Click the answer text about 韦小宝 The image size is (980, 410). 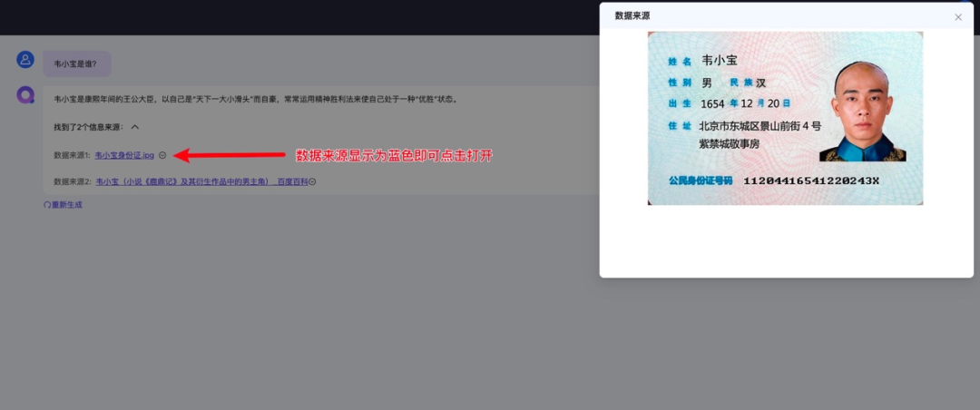256,99
